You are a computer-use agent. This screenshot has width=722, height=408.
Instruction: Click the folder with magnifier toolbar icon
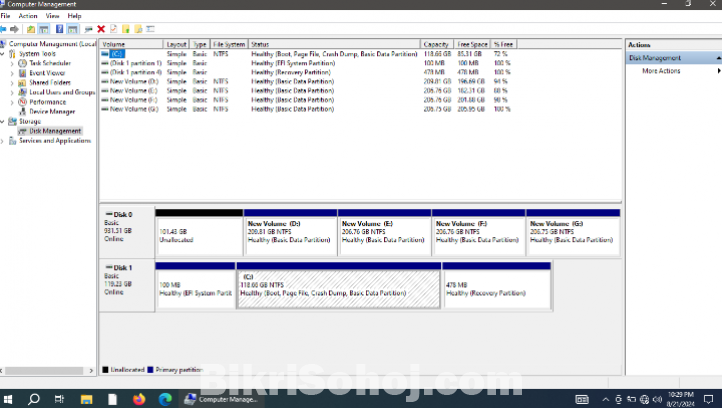138,29
